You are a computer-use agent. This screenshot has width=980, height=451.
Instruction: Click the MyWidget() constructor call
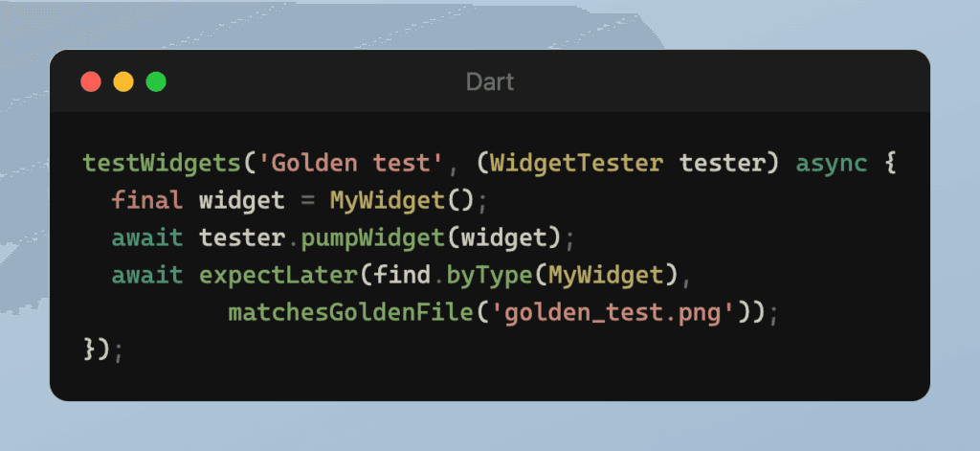(402, 201)
